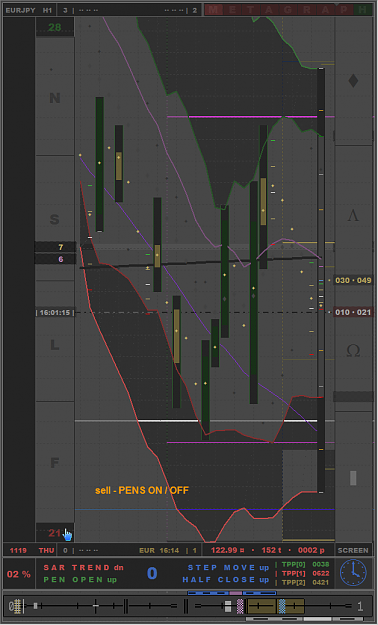This screenshot has width=378, height=625.
Task: Click the 152 t readout
Action: pyautogui.click(x=272, y=550)
